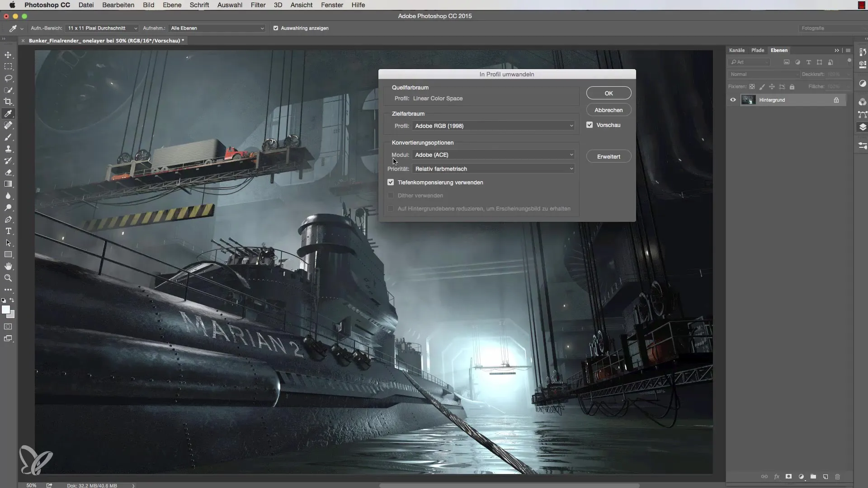Open the Filter menu
The width and height of the screenshot is (868, 488).
click(258, 5)
